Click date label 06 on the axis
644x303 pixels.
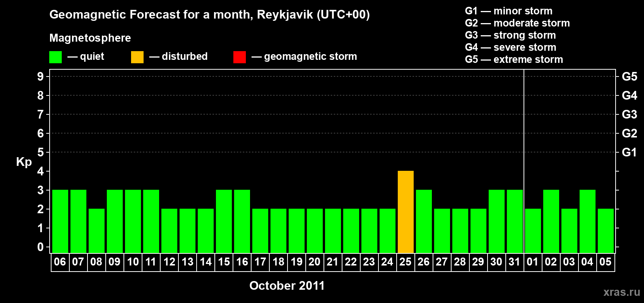tap(60, 262)
